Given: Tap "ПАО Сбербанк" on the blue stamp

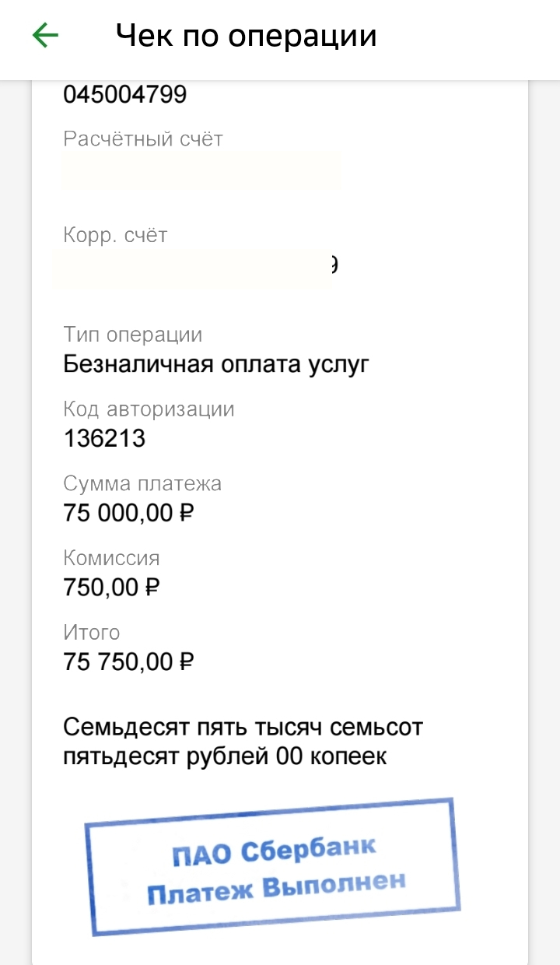Looking at the screenshot, I should click(x=274, y=851).
